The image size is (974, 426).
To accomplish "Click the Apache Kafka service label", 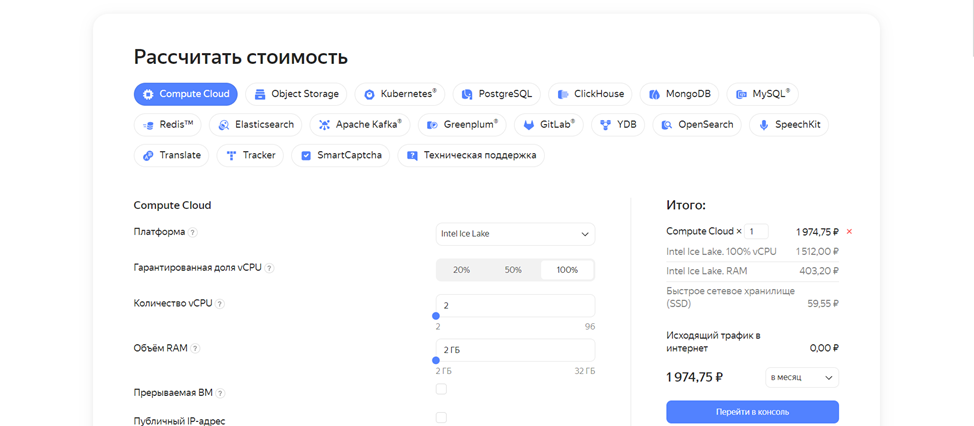I will click(x=369, y=124).
